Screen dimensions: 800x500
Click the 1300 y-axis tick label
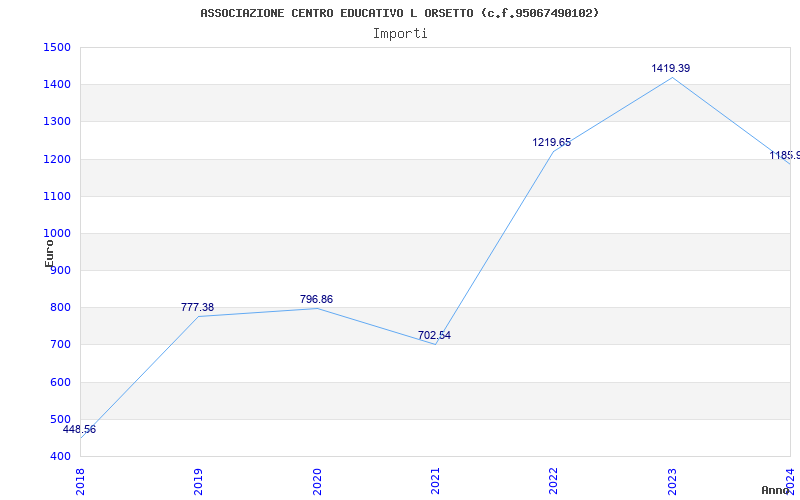(x=57, y=122)
